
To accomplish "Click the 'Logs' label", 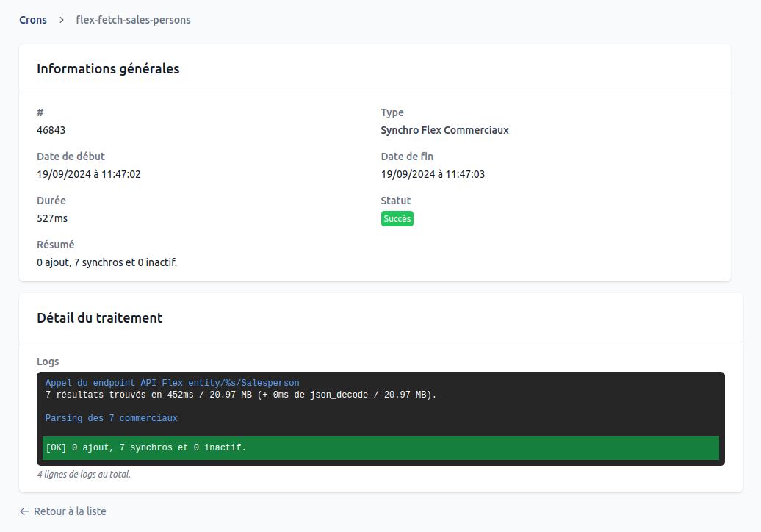I will point(48,362).
